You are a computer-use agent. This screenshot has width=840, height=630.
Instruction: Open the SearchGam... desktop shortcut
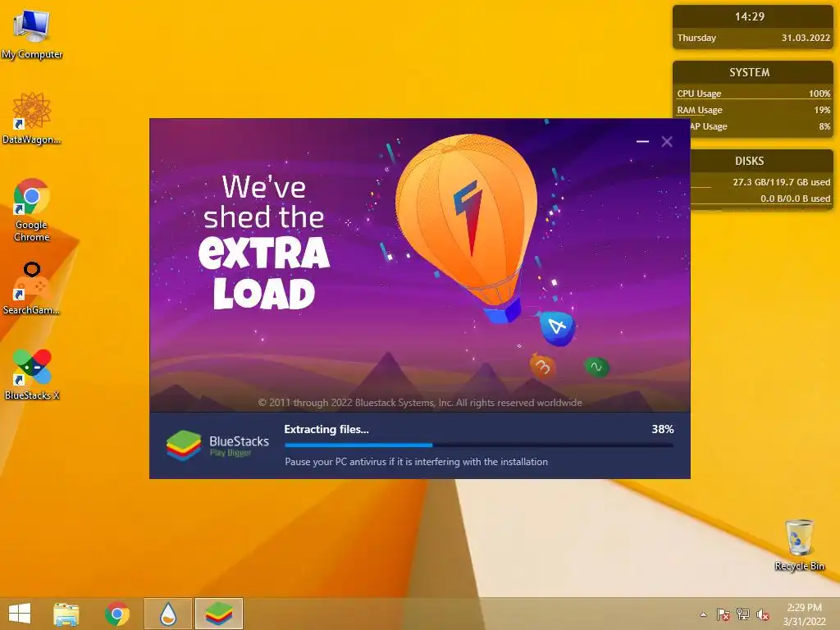(32, 288)
